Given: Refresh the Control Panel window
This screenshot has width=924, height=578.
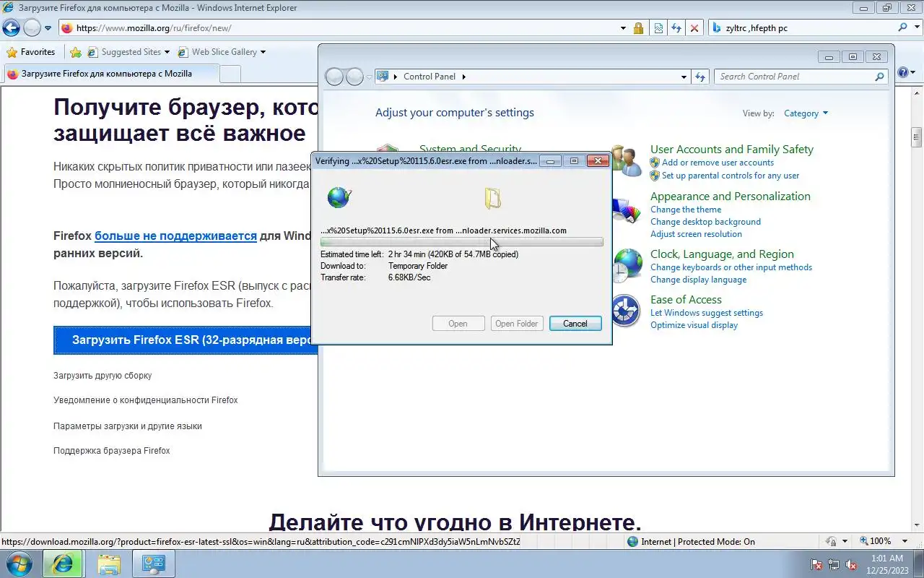Looking at the screenshot, I should [700, 77].
